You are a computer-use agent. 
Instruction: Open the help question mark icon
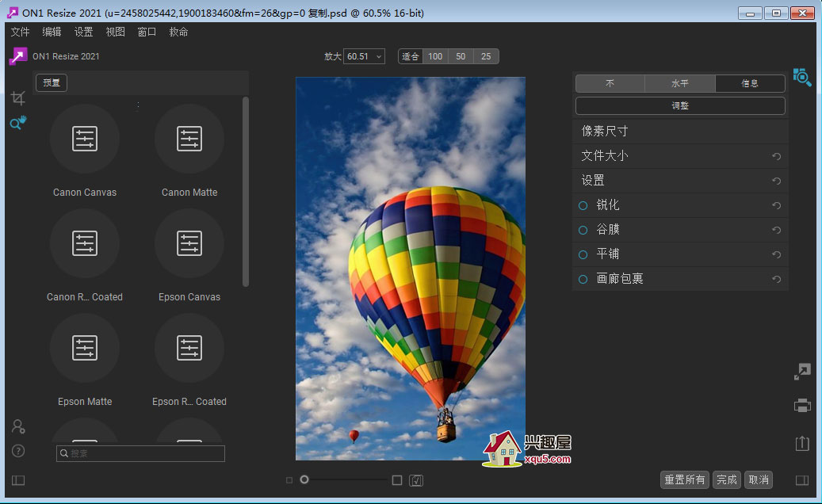(17, 451)
